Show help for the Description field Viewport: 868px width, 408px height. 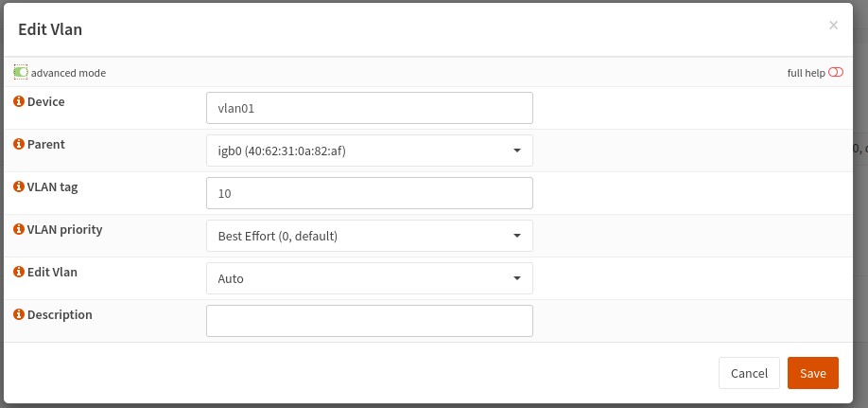point(19,314)
